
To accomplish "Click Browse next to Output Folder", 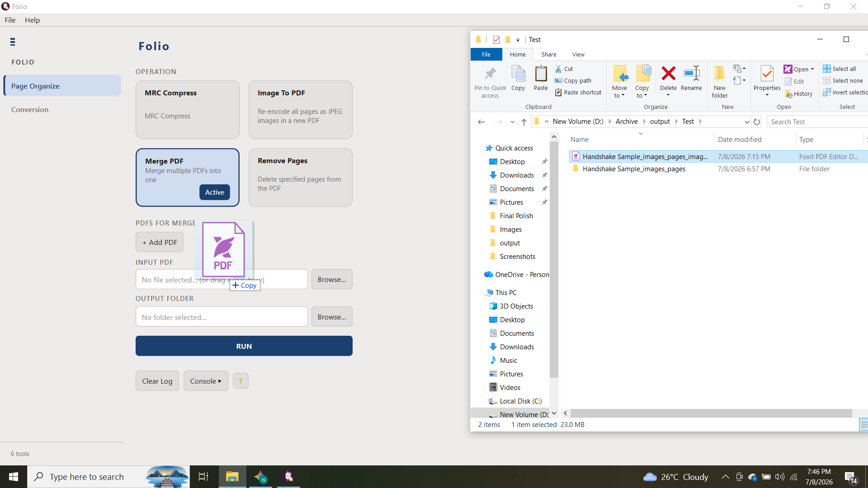I will point(332,317).
